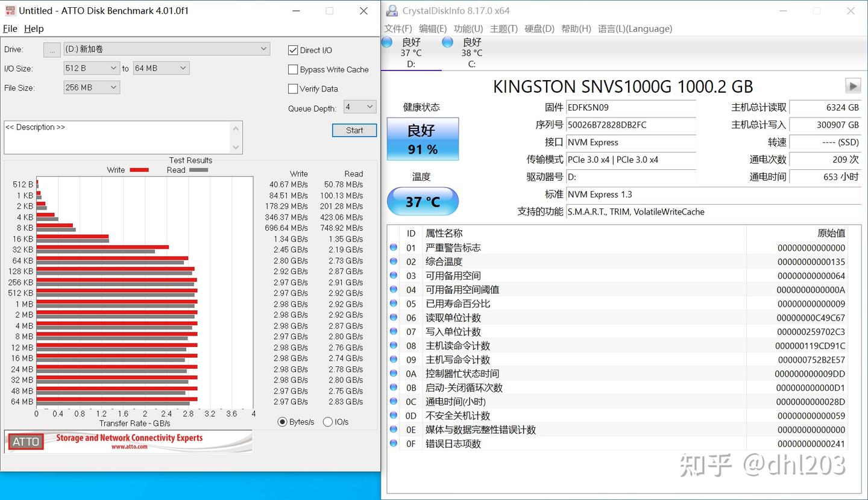Enable Bypass Write Cache
This screenshot has width=868, height=500.
coord(294,69)
